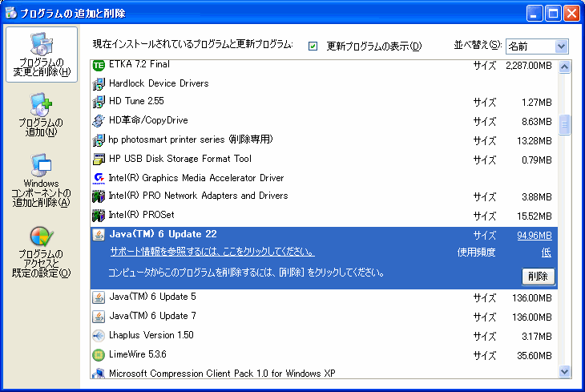Click the LimeWire 5.3.6 icon

[99, 354]
